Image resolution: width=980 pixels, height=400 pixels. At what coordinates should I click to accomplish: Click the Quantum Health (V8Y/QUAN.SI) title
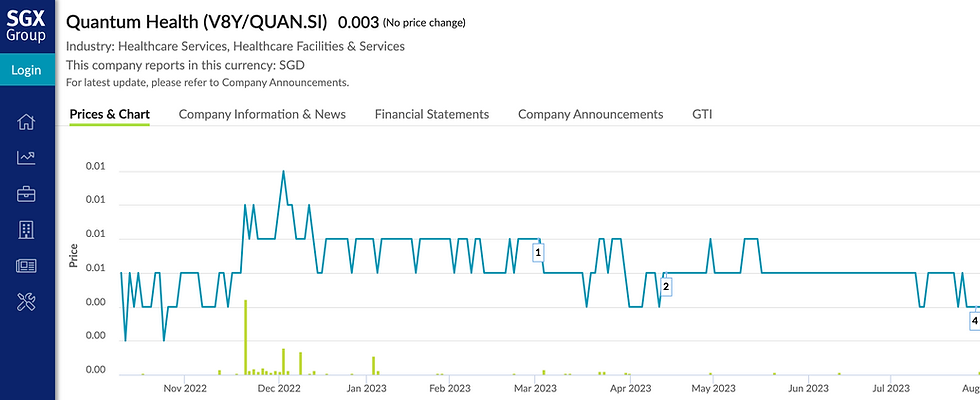pyautogui.click(x=197, y=22)
